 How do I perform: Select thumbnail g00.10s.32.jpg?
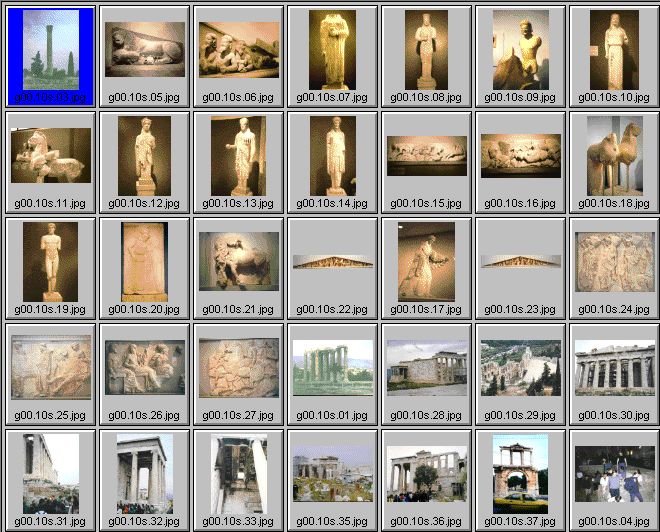pyautogui.click(x=145, y=473)
